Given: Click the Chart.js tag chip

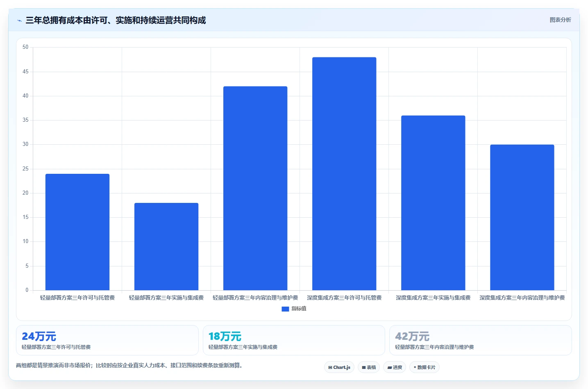Looking at the screenshot, I should pos(339,367).
